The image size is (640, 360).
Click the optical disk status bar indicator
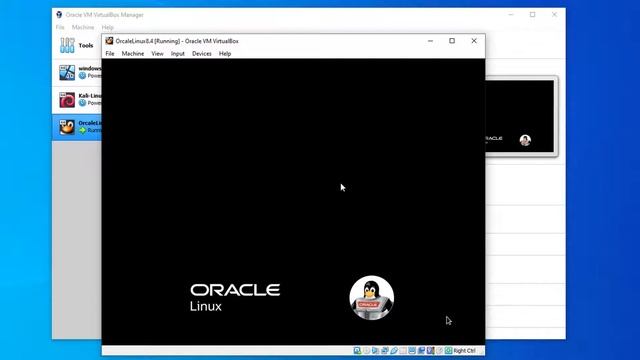click(x=367, y=351)
